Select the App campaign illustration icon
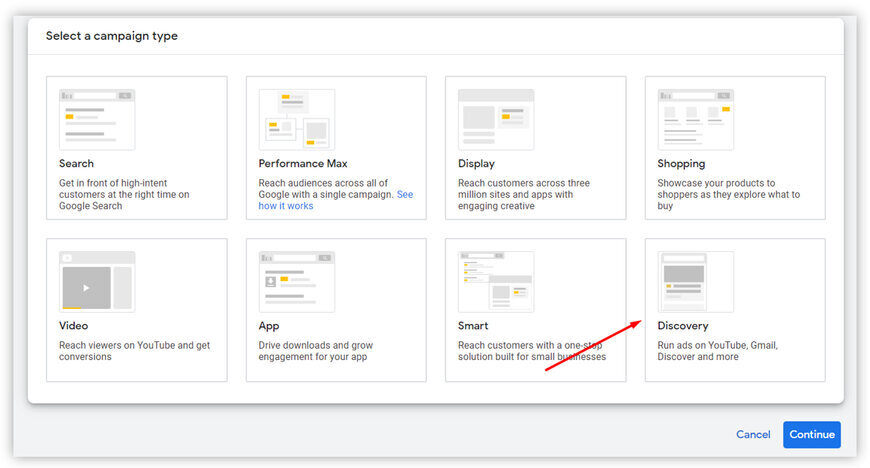The image size is (870, 468). click(x=297, y=281)
